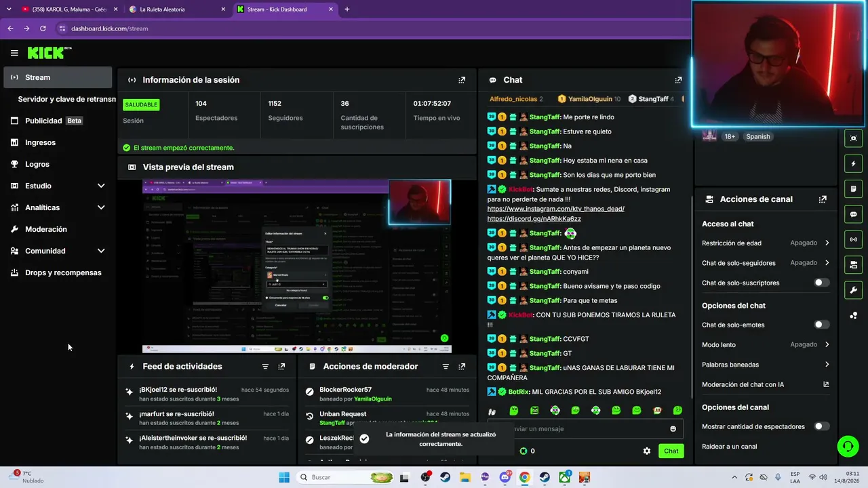Click the green support headset button
Image resolution: width=868 pixels, height=488 pixels.
coord(848,446)
